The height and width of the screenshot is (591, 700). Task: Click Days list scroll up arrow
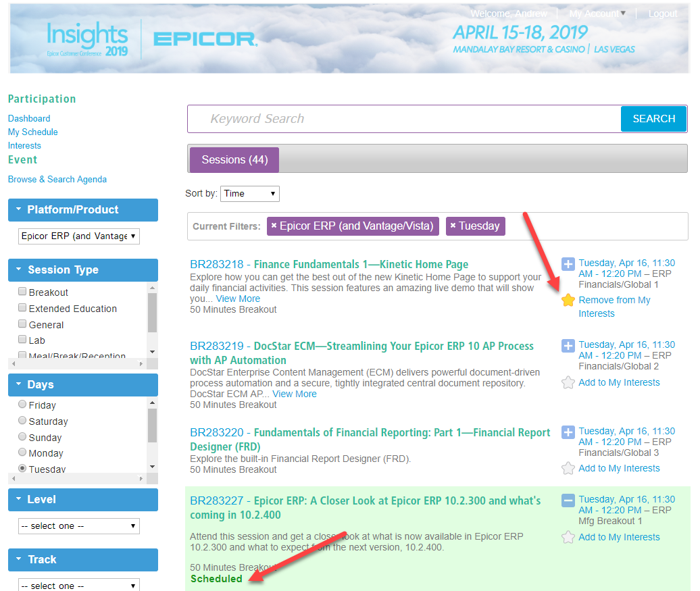152,403
